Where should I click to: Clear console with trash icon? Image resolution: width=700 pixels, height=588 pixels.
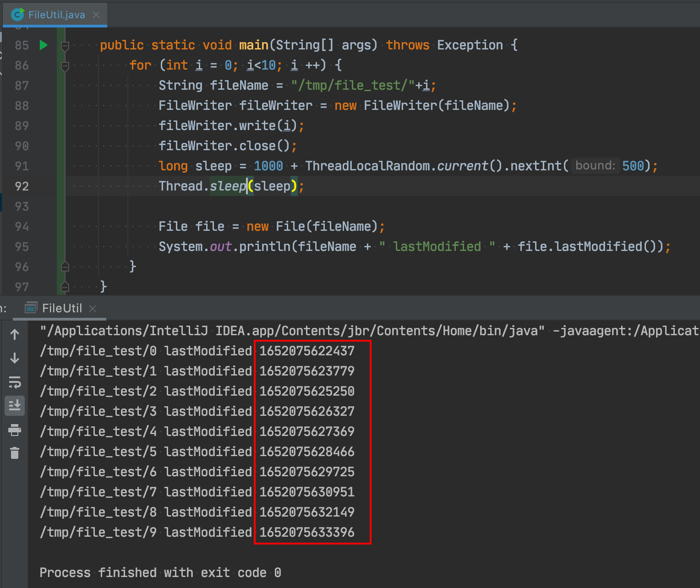[15, 453]
